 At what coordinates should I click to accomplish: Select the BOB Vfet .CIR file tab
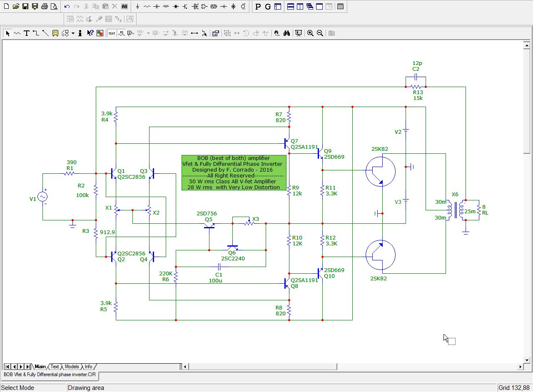coord(50,375)
